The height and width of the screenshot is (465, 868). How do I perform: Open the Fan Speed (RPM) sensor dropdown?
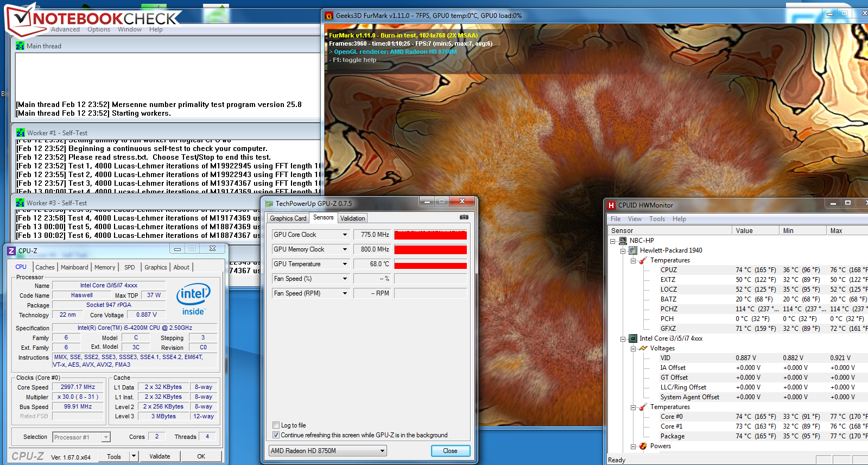345,293
